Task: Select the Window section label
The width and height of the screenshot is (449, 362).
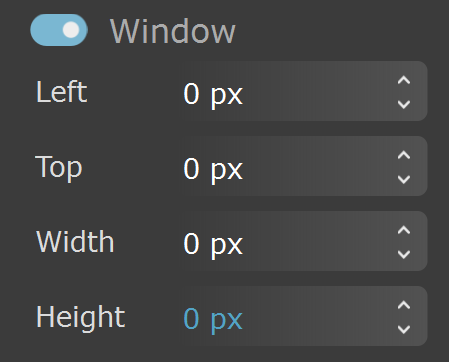Action: pos(173,31)
